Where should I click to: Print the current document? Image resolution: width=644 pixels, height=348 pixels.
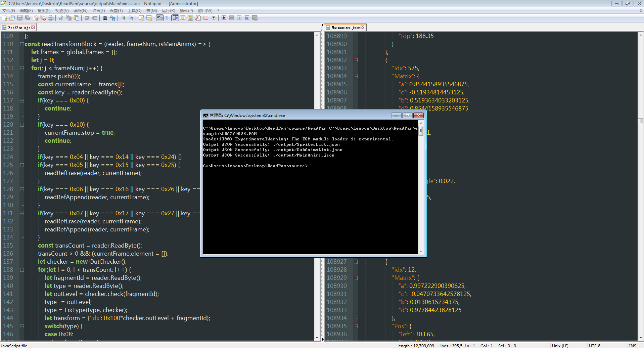[x=50, y=18]
